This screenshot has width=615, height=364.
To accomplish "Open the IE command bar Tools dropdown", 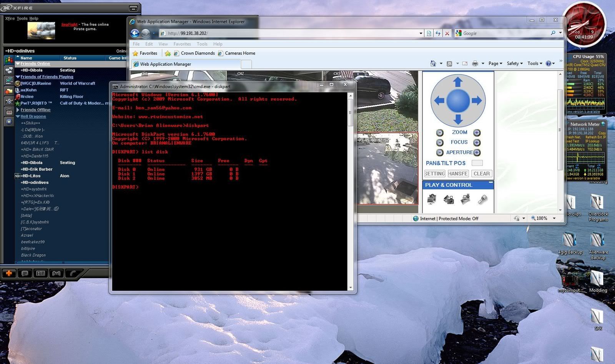I will point(535,63).
